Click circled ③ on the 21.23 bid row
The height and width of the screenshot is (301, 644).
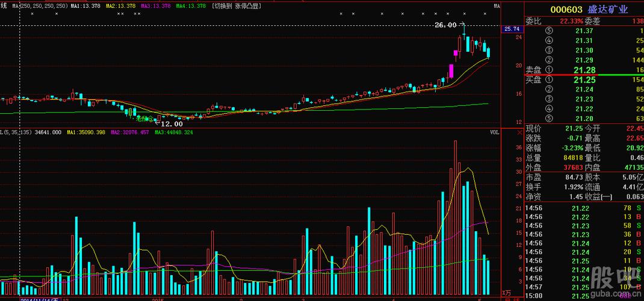(x=550, y=99)
